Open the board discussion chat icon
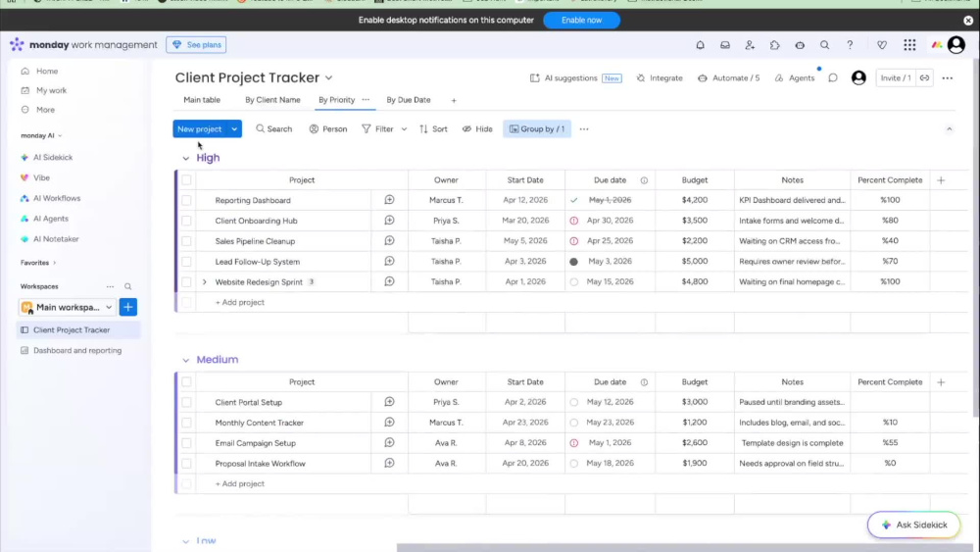The image size is (980, 552). point(832,78)
